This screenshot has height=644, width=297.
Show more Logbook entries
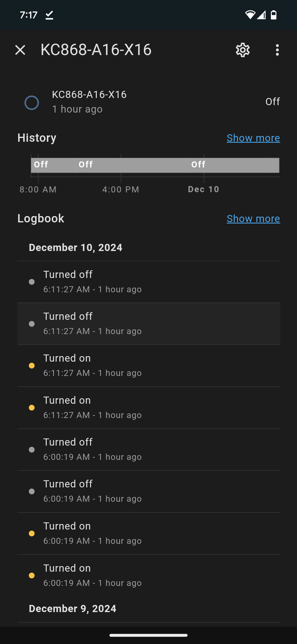pos(253,219)
